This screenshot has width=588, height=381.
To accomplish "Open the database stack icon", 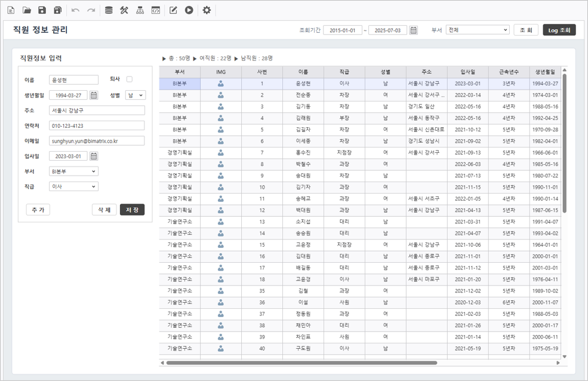I will click(109, 10).
